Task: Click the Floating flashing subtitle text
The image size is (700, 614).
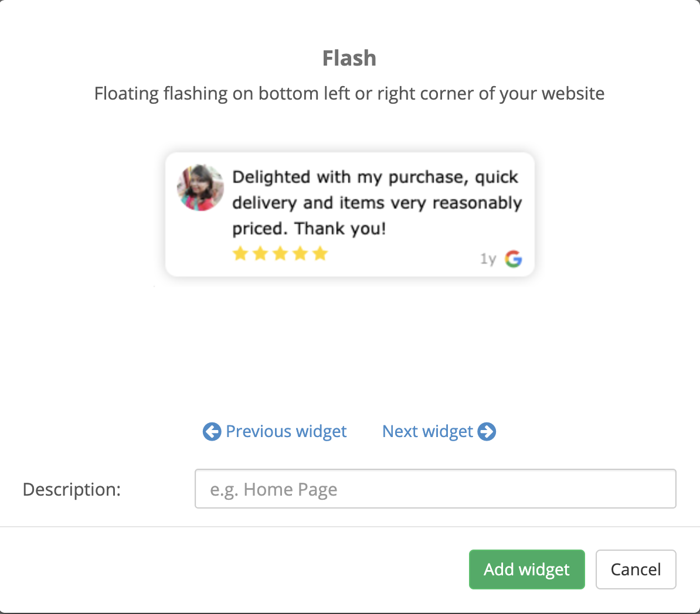Action: pos(349,94)
